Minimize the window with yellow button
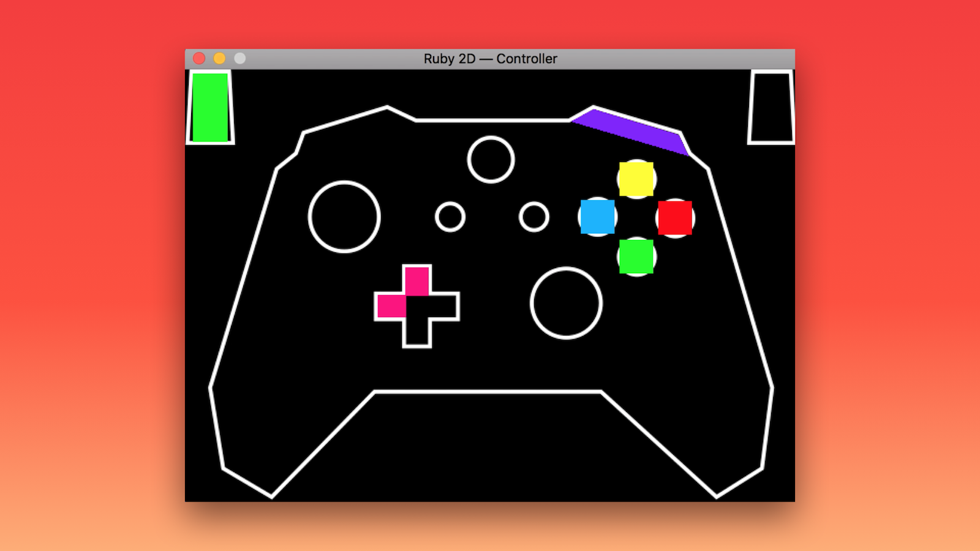 [219, 58]
